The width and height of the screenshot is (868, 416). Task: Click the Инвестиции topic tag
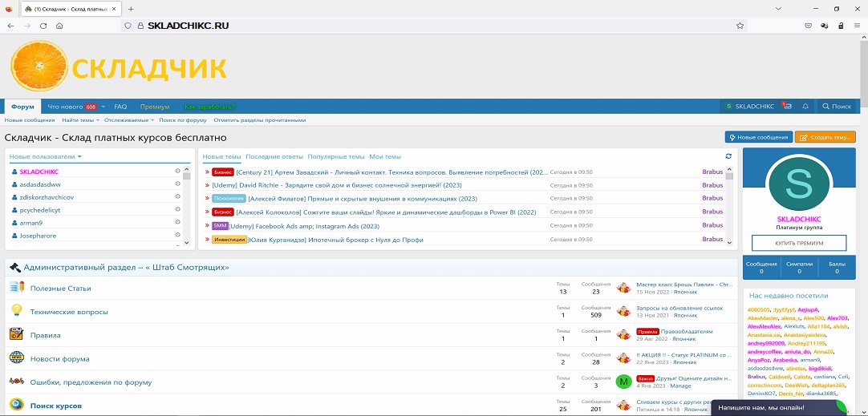pyautogui.click(x=229, y=240)
